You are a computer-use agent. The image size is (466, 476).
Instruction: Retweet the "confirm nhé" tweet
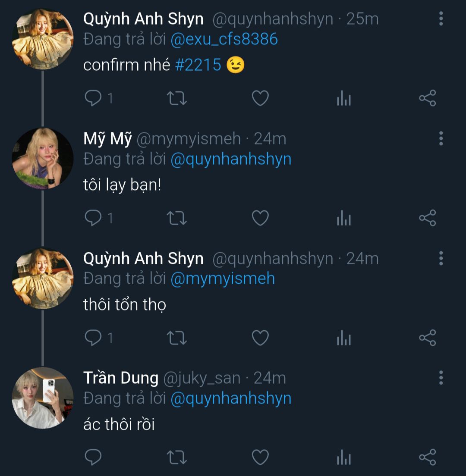[176, 99]
